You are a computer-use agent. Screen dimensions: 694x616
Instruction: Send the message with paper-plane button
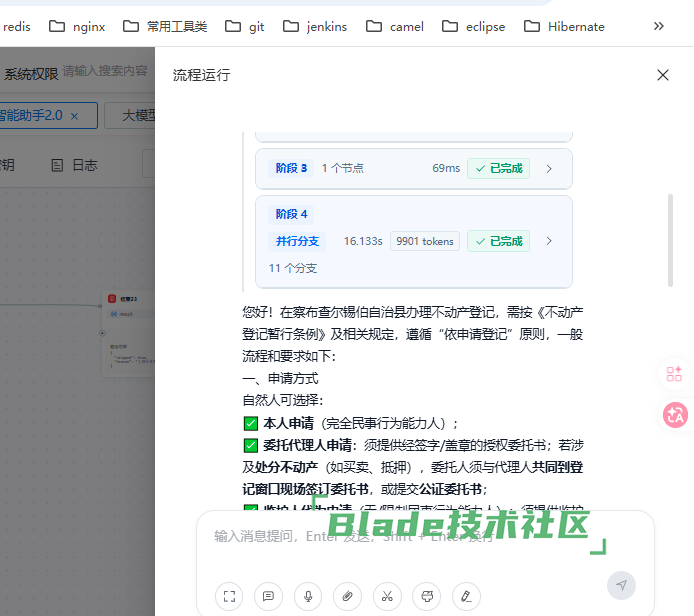point(621,585)
